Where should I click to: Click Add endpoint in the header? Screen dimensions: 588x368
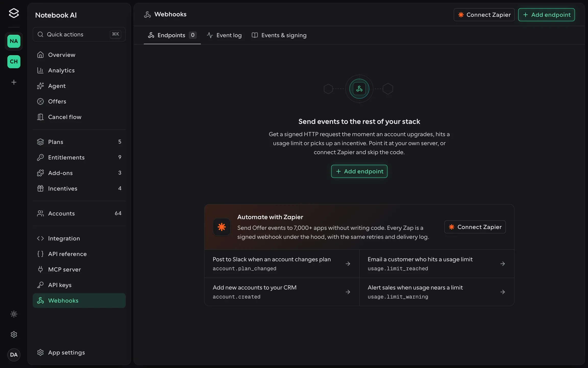546,15
